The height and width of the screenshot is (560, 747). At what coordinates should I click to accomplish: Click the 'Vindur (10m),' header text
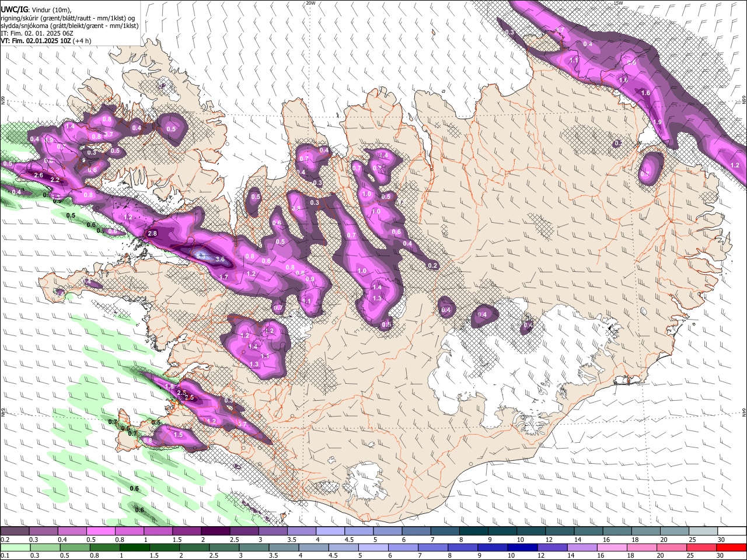53,9
